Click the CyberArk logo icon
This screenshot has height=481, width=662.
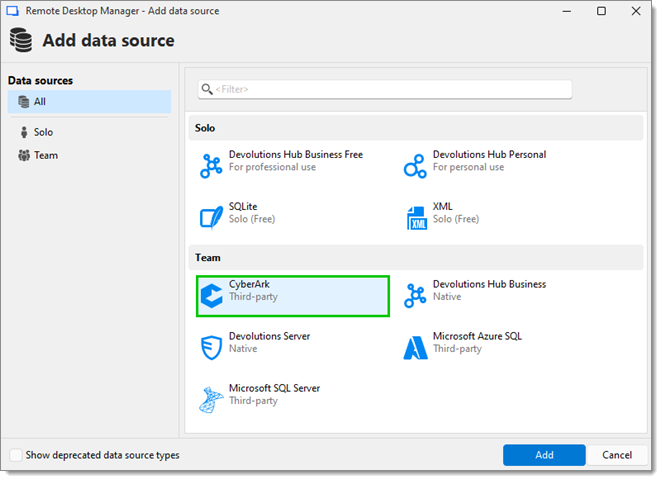211,296
